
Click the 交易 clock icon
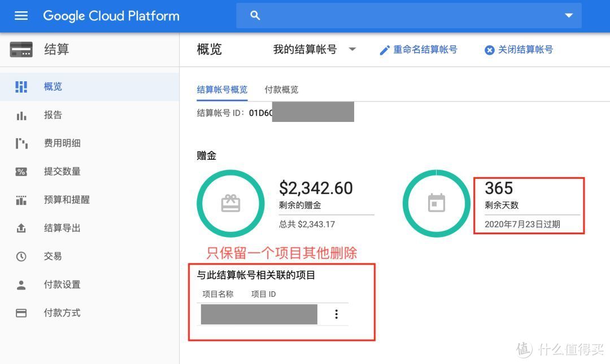click(x=21, y=256)
